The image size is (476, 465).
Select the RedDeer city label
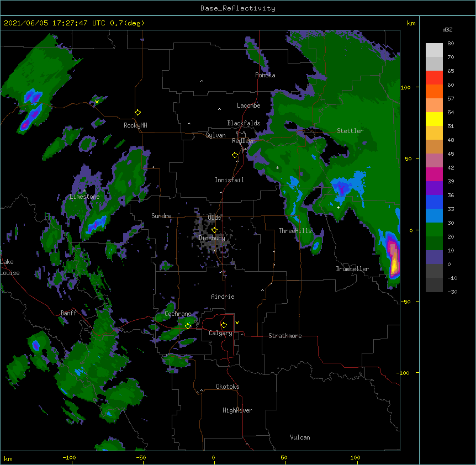click(x=243, y=141)
